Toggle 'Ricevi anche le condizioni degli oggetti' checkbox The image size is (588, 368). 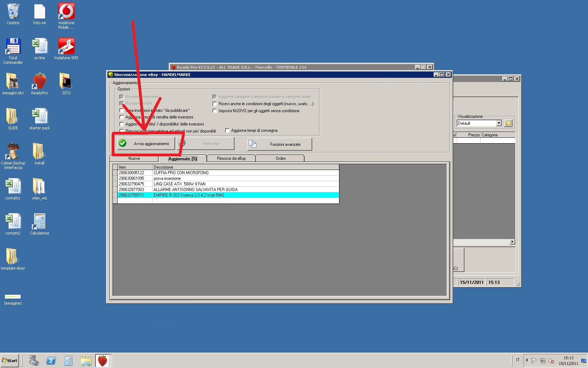point(215,104)
